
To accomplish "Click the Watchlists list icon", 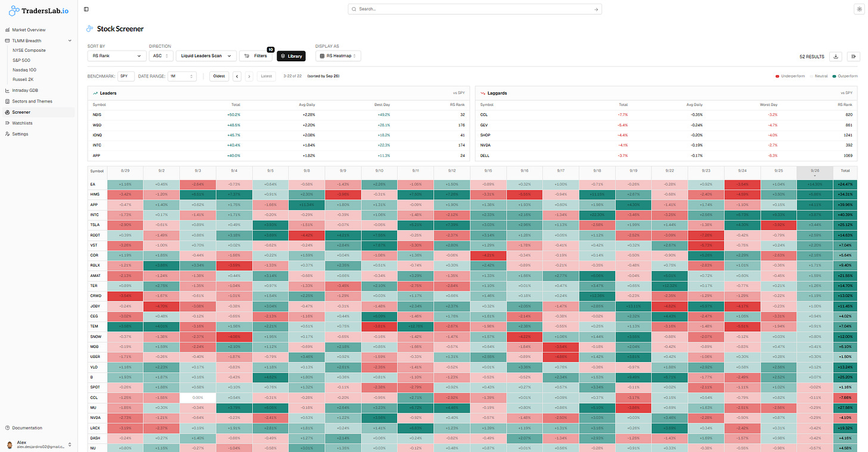I will [7, 123].
